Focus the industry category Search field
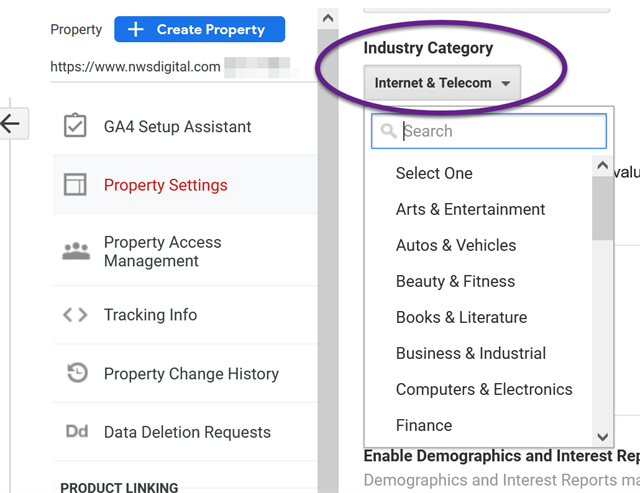This screenshot has height=493, width=640. point(489,131)
